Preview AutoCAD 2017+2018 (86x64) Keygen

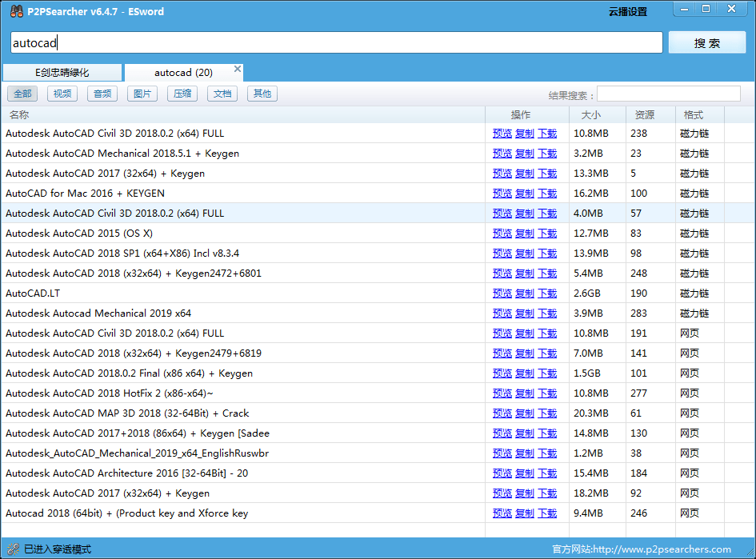click(502, 433)
